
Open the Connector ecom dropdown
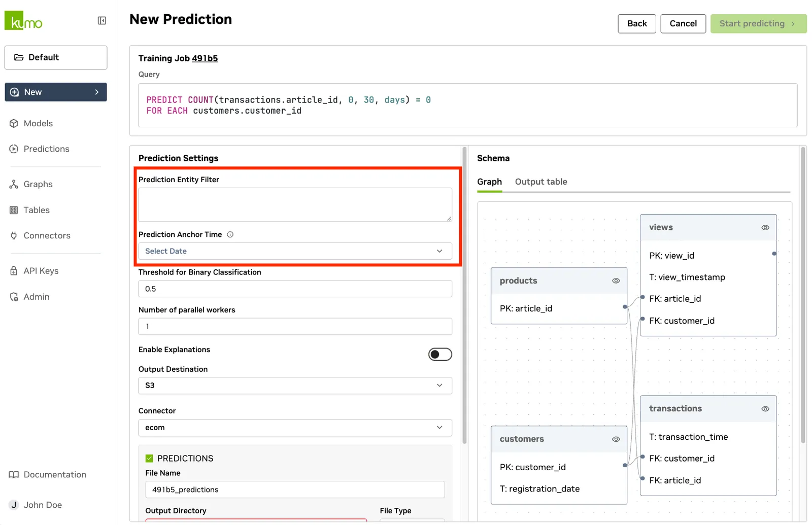tap(295, 428)
